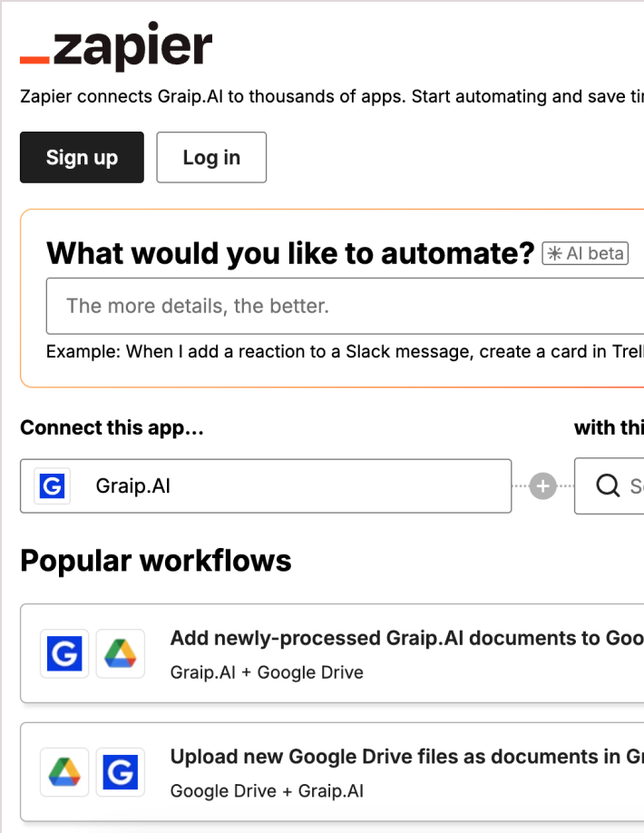The height and width of the screenshot is (833, 644).
Task: Click the Google Drive icon on the first workflow card
Action: pos(121,653)
